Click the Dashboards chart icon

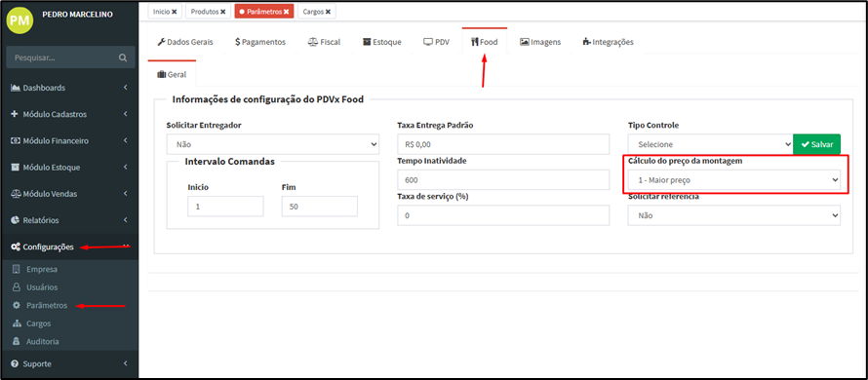[16, 88]
